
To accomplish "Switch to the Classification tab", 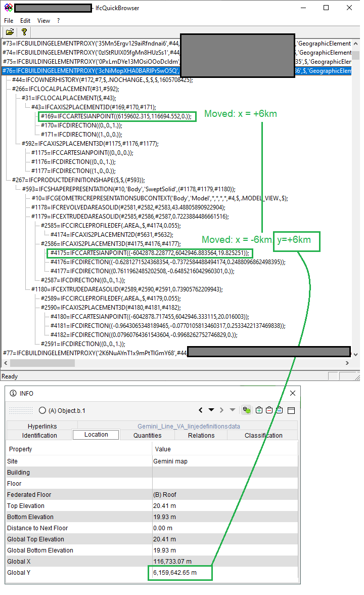I will point(263,435).
